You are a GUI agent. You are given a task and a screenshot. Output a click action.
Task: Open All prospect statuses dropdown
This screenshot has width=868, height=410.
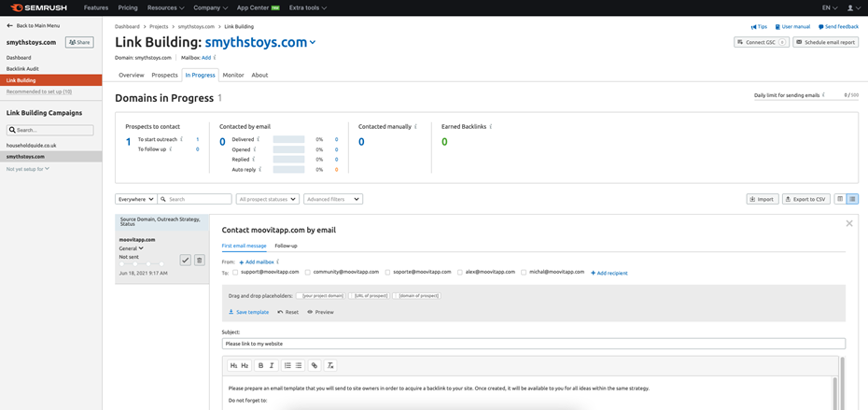pyautogui.click(x=267, y=199)
